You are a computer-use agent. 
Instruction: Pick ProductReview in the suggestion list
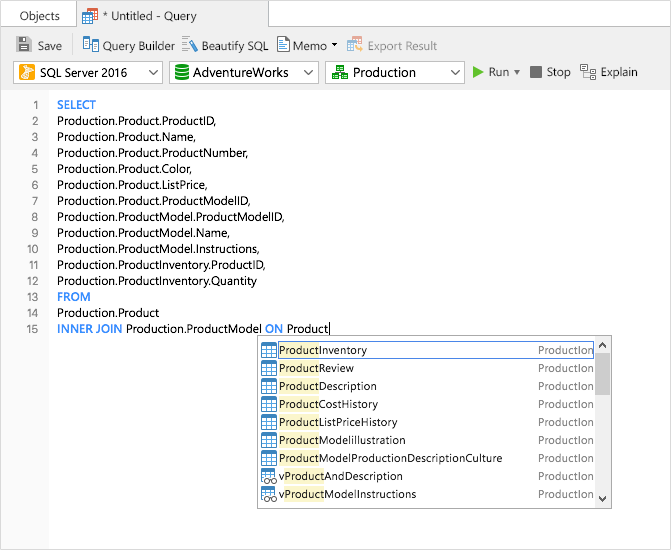(x=316, y=368)
